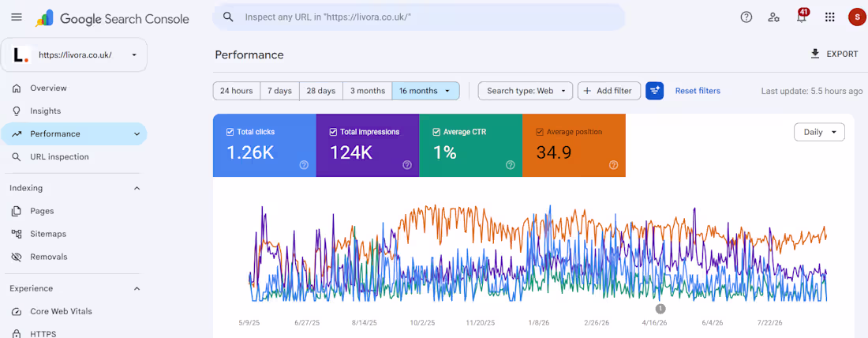Open the hamburger main menu
Screen dimensions: 868x338
point(17,17)
